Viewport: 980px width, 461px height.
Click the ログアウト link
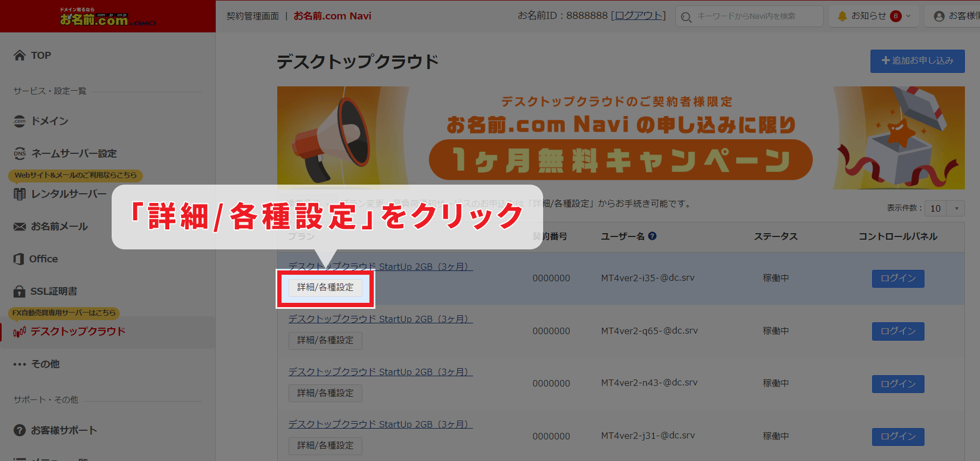638,16
